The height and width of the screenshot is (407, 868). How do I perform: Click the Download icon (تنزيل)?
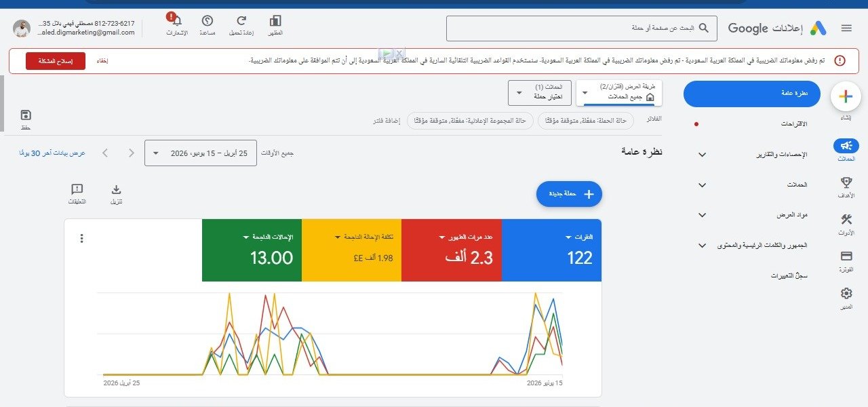click(116, 189)
